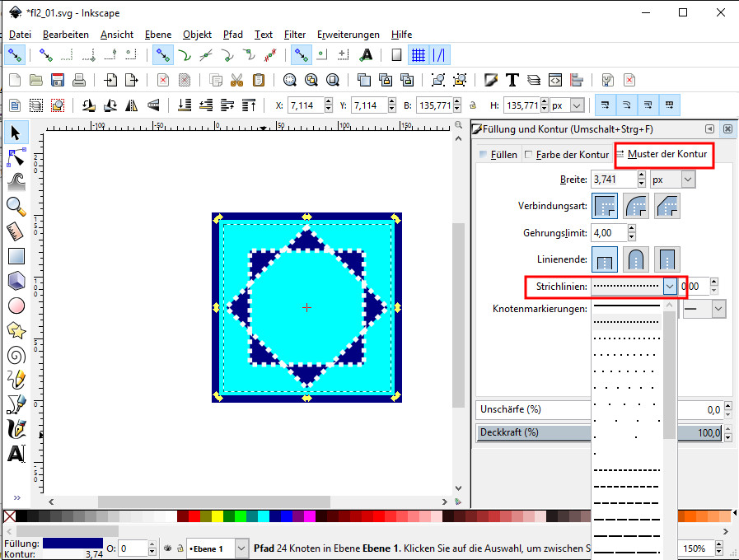Select the Spiral drawing tool
This screenshot has height=560, width=739.
(x=16, y=355)
